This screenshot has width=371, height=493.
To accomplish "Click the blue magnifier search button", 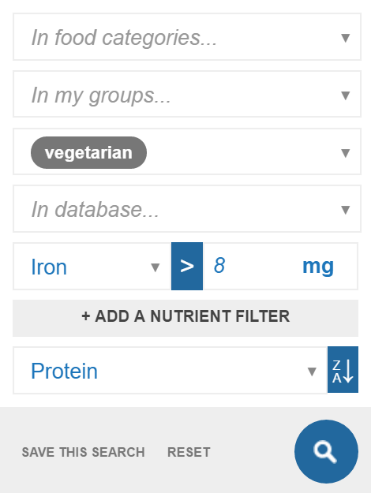I will [x=326, y=451].
